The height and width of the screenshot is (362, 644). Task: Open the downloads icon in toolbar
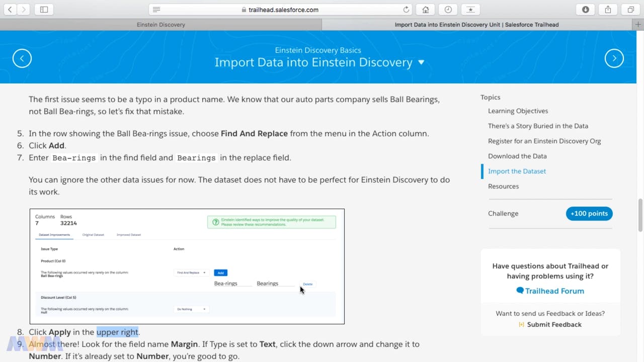click(x=586, y=10)
